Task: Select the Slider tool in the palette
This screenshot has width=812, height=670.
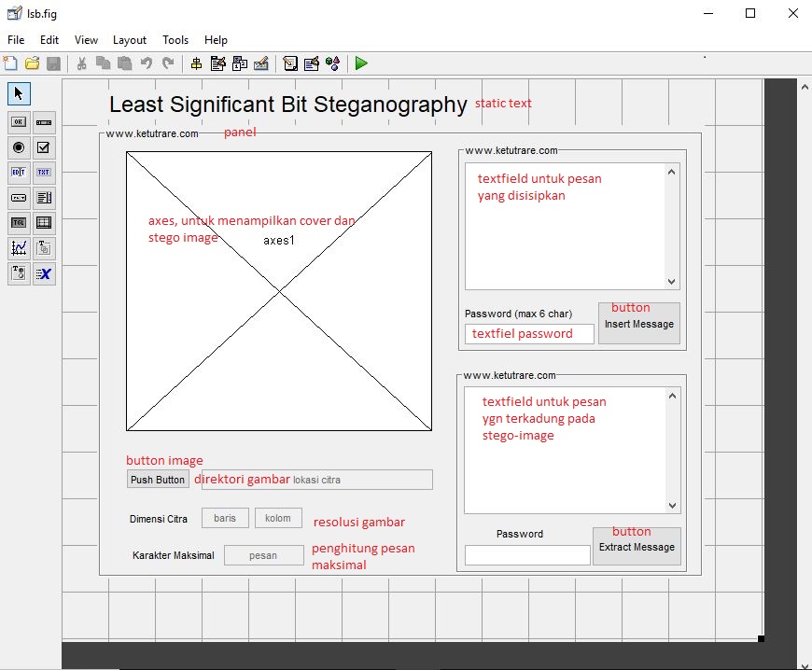Action: (44, 121)
